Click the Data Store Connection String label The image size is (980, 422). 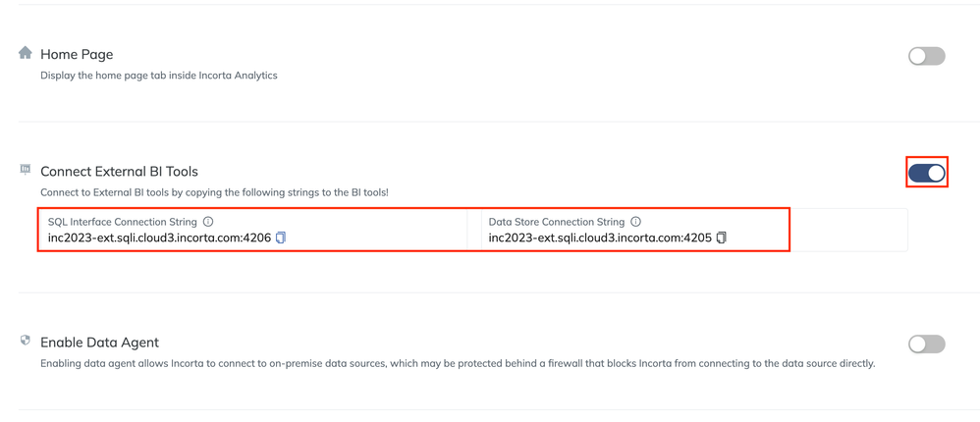(557, 222)
